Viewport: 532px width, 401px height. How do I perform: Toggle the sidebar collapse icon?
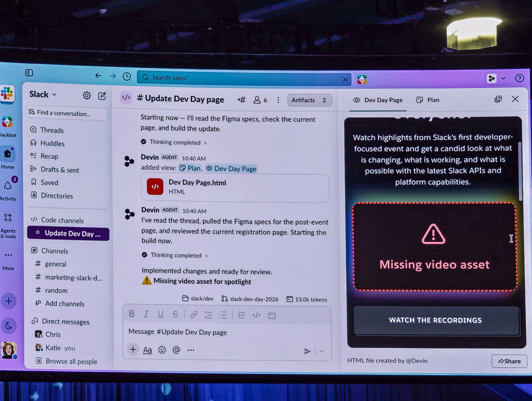[x=29, y=73]
